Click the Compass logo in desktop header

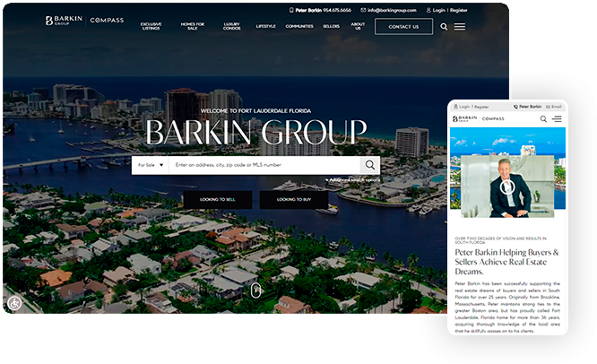(x=107, y=21)
